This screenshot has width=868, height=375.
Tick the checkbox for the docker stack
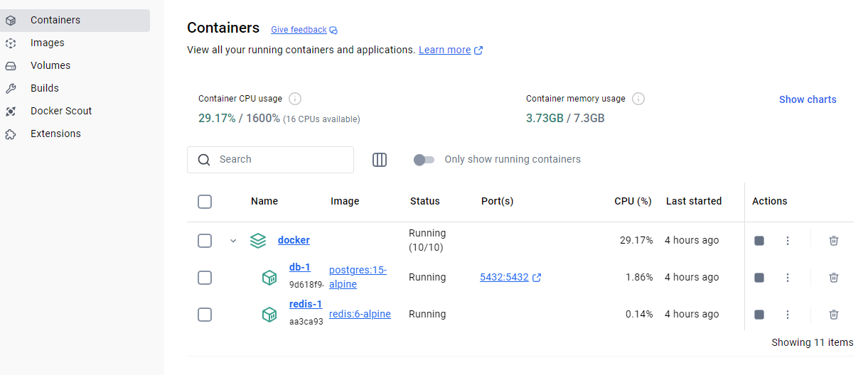[205, 241]
